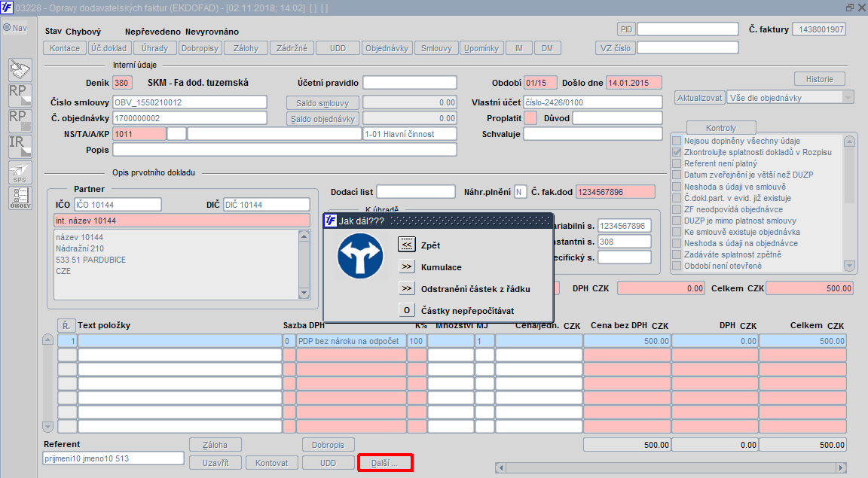The width and height of the screenshot is (868, 478).
Task: Toggle 'Období není otevřené' checkbox
Action: tap(677, 266)
